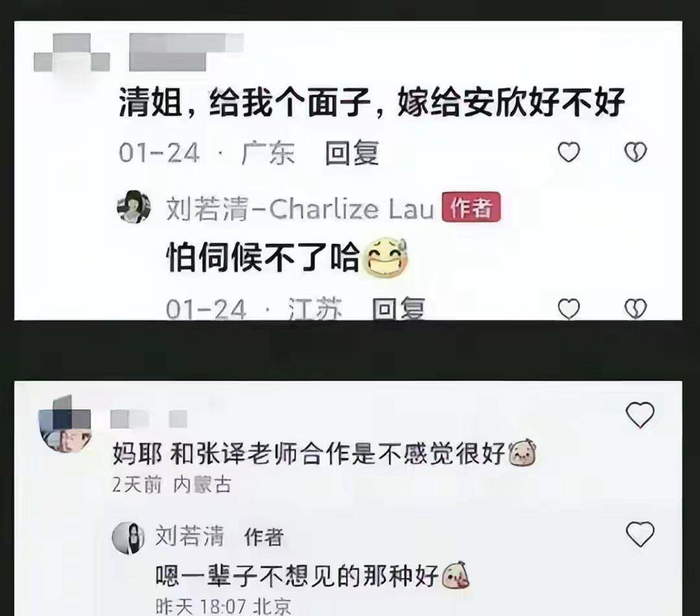Reply to the 广东 comment via 回复
The image size is (700, 616).
pos(352,153)
